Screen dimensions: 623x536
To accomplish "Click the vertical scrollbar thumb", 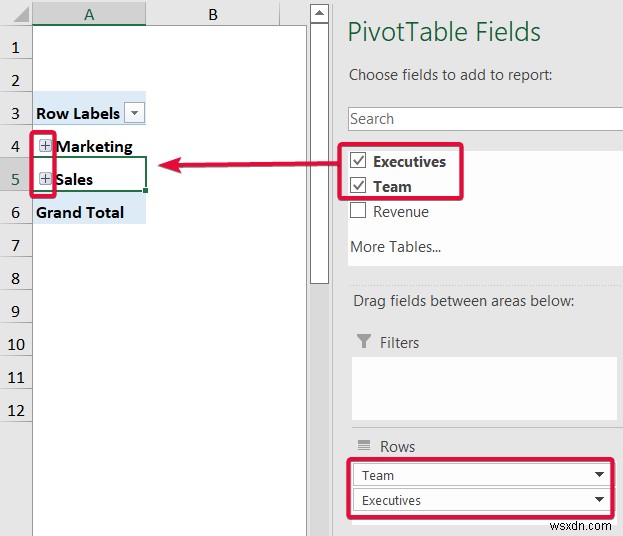I will 319,153.
